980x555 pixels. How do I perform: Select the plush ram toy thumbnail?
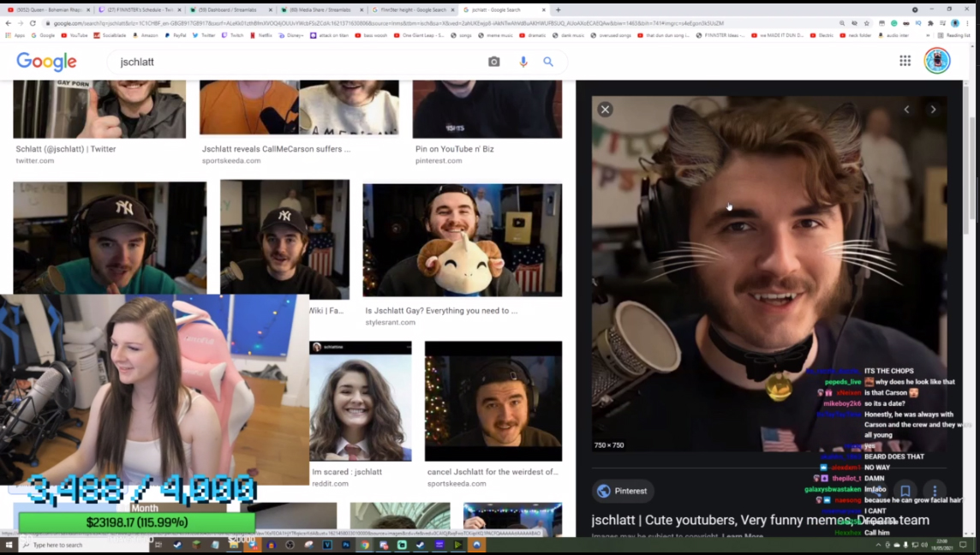[x=462, y=240]
